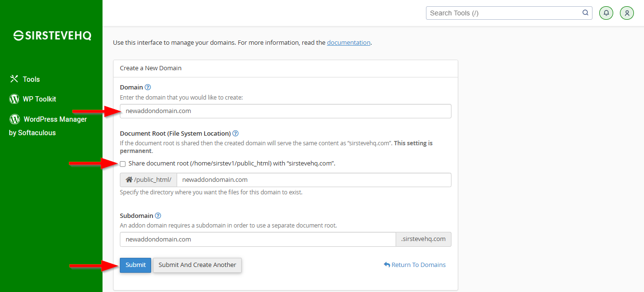Image resolution: width=644 pixels, height=292 pixels.
Task: Click the Document Root help icon
Action: (x=235, y=133)
